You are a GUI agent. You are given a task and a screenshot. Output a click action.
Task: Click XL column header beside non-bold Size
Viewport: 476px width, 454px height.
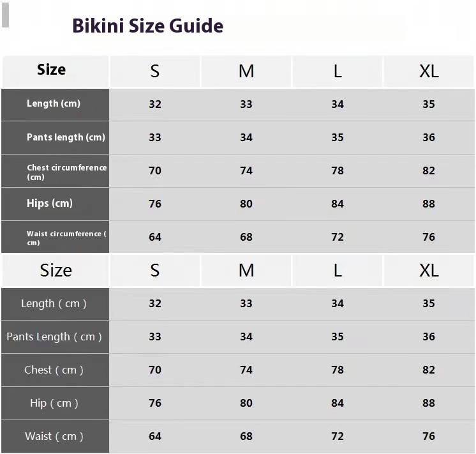[x=429, y=271]
